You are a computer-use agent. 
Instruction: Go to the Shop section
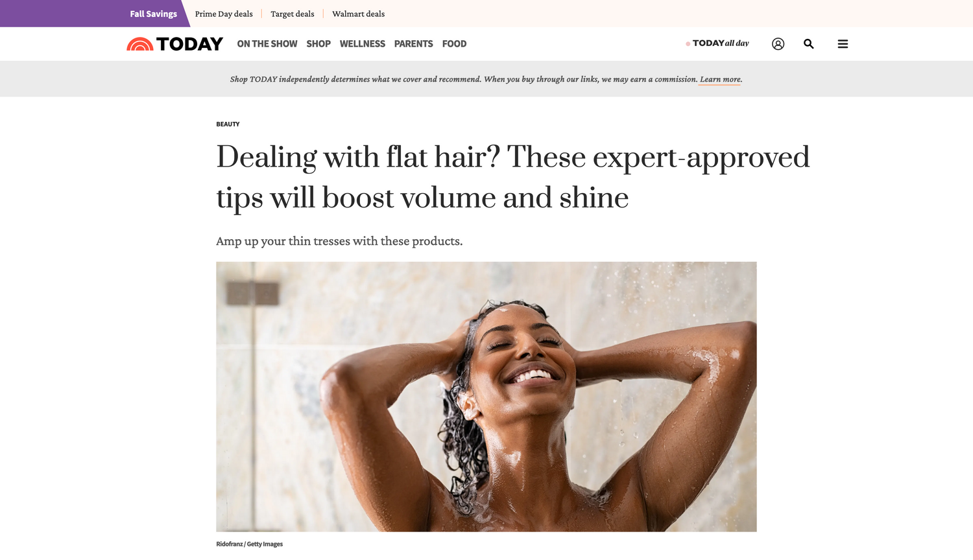pos(318,44)
